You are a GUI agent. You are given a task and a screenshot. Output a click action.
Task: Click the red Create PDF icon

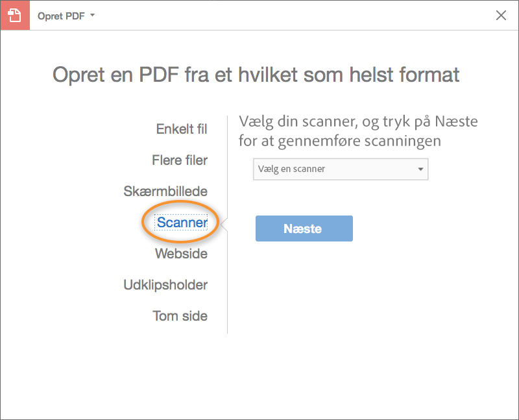click(15, 15)
